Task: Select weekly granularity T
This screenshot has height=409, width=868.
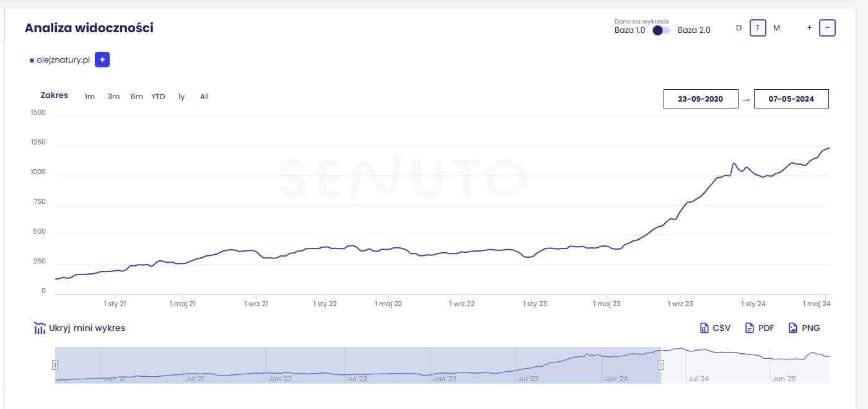Action: [x=758, y=28]
